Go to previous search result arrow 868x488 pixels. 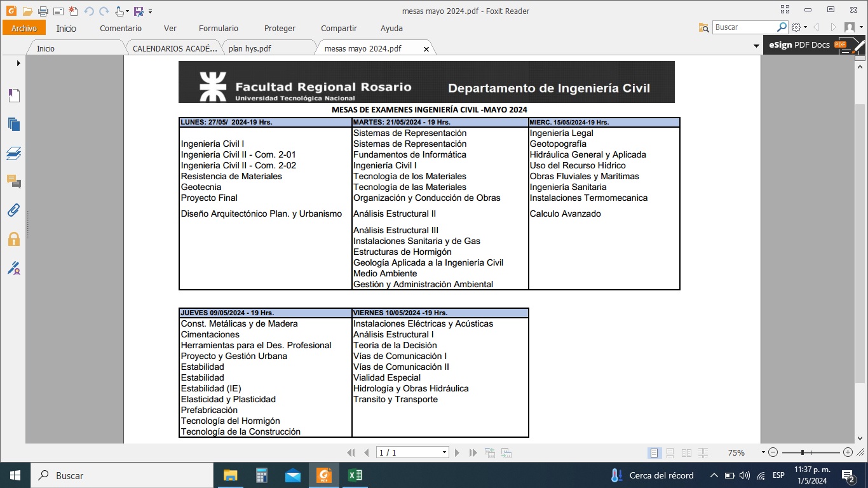pos(817,27)
